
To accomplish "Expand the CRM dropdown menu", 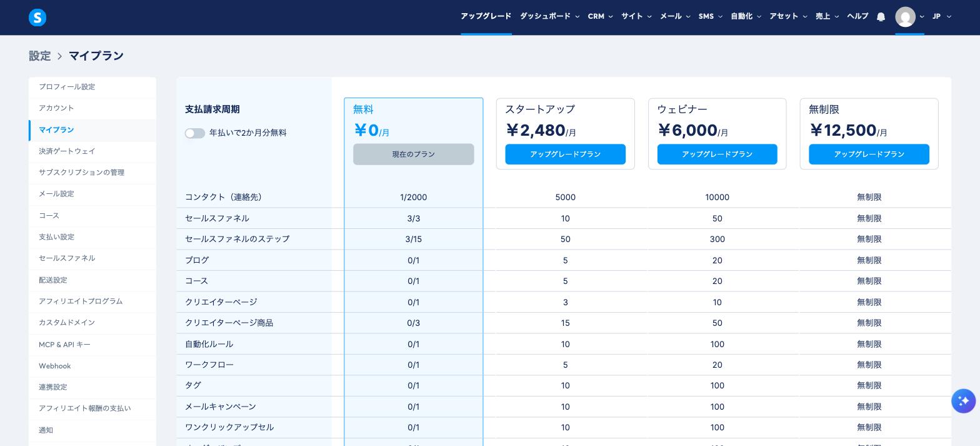I will pos(601,16).
